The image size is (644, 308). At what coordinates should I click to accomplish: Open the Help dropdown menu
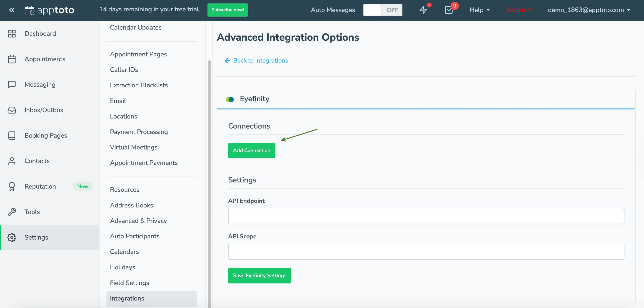pos(479,10)
